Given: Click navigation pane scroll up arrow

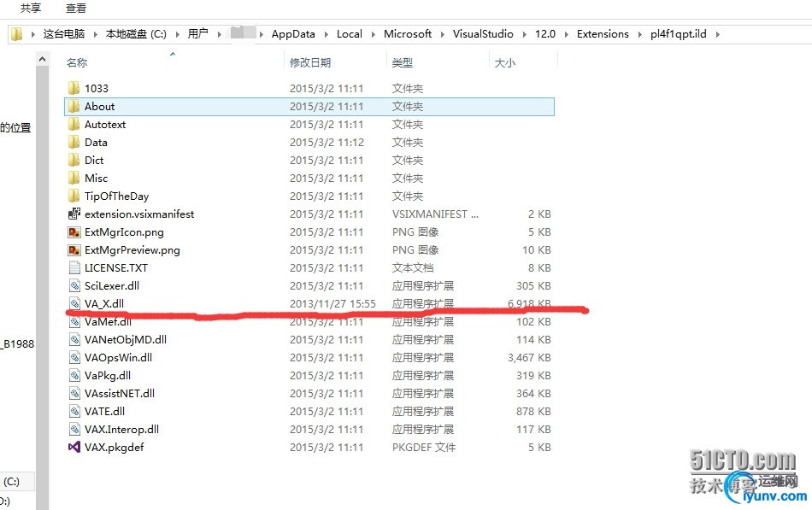Looking at the screenshot, I should [x=43, y=60].
